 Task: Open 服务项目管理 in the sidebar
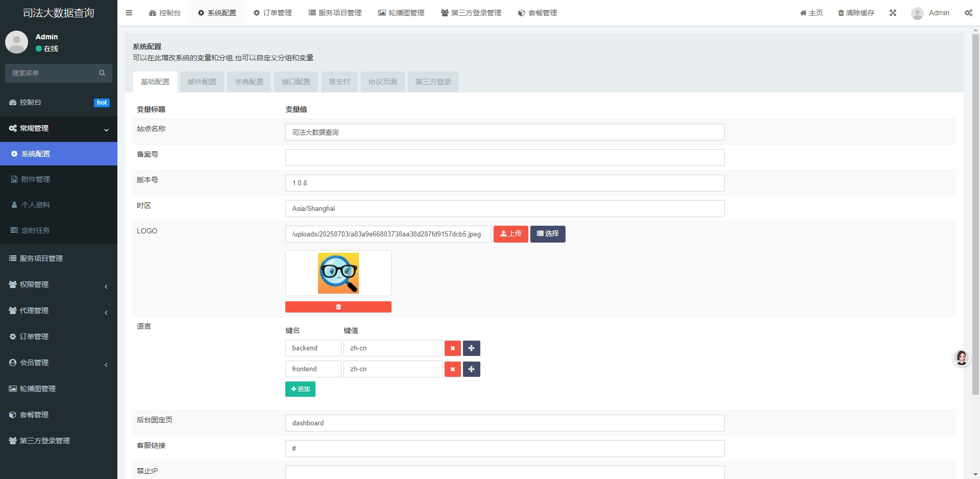[x=59, y=258]
